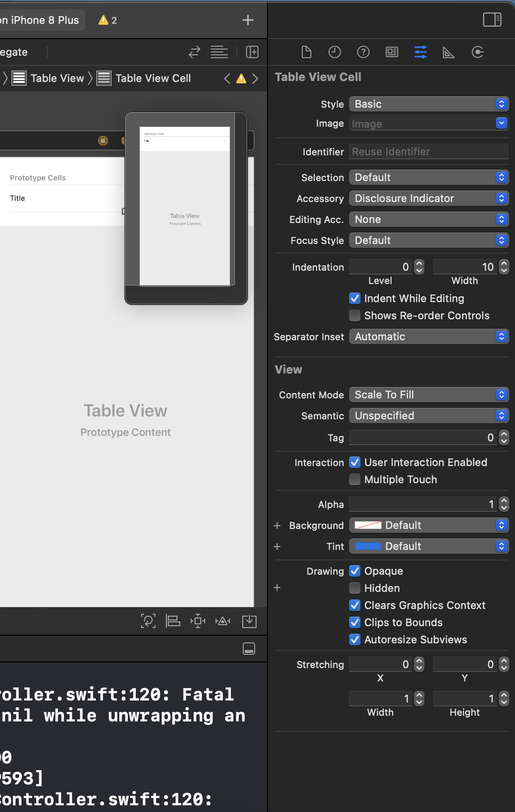Select Table View Cell in jump bar
The height and width of the screenshot is (812, 515).
coord(144,78)
